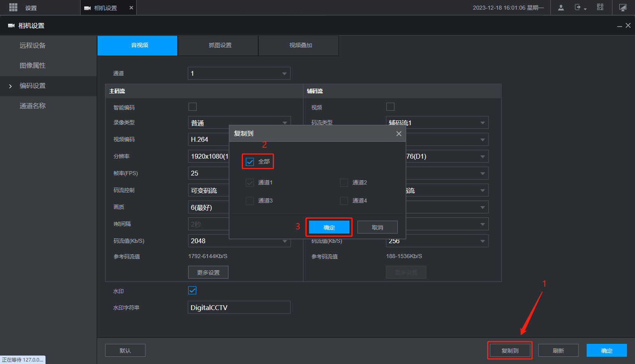Toggle the 全部 checkbox in the dialog
This screenshot has height=364, width=635.
(x=250, y=162)
